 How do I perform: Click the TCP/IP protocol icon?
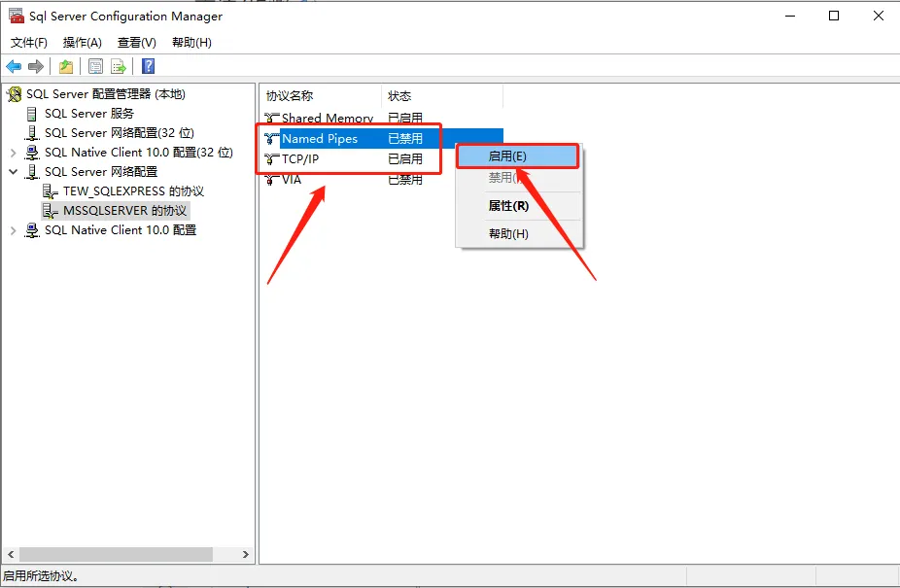[271, 159]
